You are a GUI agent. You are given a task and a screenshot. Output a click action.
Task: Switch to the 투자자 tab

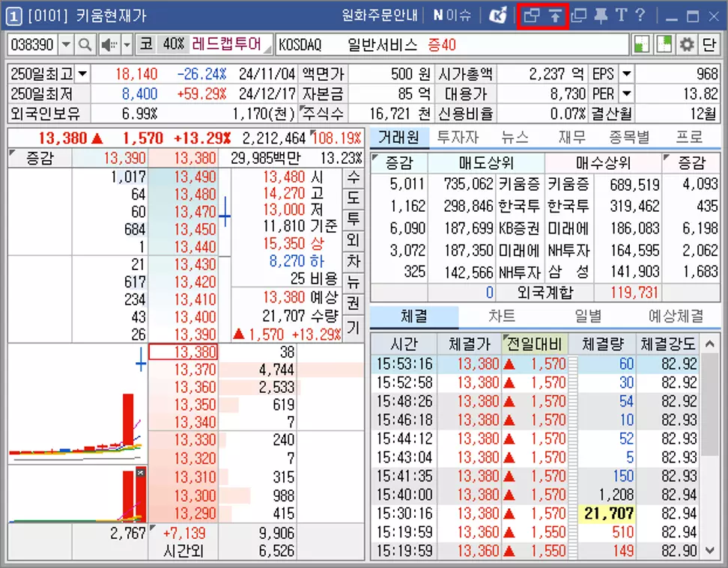point(458,138)
